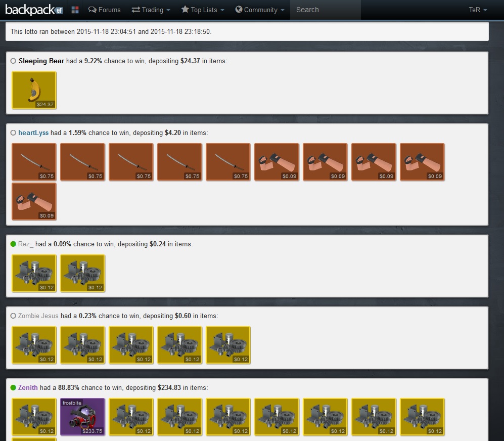Click the backpack.tf logo
504x441 pixels.
pyautogui.click(x=33, y=10)
